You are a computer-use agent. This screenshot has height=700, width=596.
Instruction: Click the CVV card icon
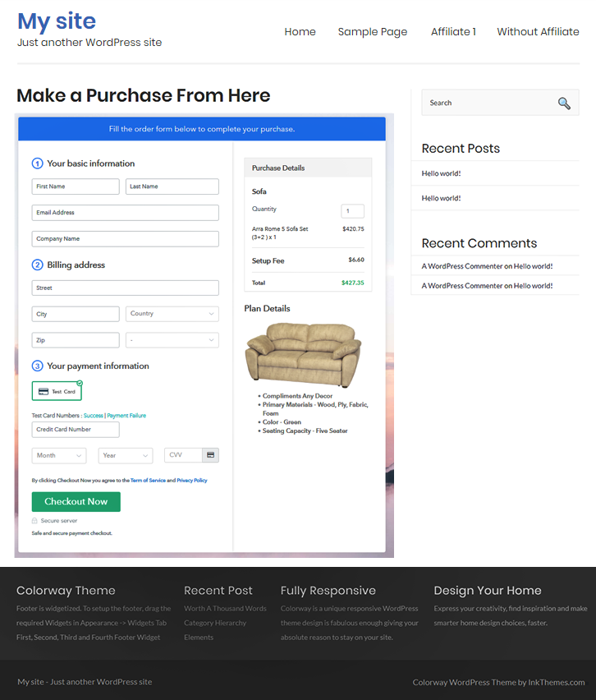210,455
